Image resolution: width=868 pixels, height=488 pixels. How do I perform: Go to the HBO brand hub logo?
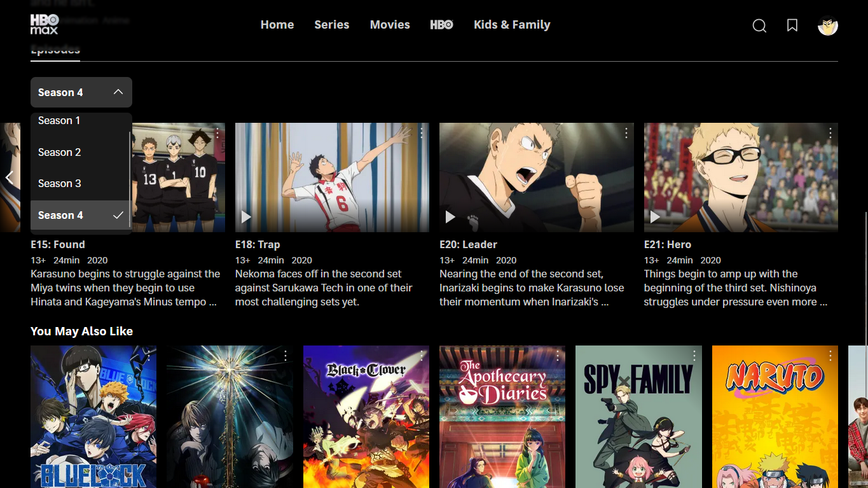coord(441,25)
